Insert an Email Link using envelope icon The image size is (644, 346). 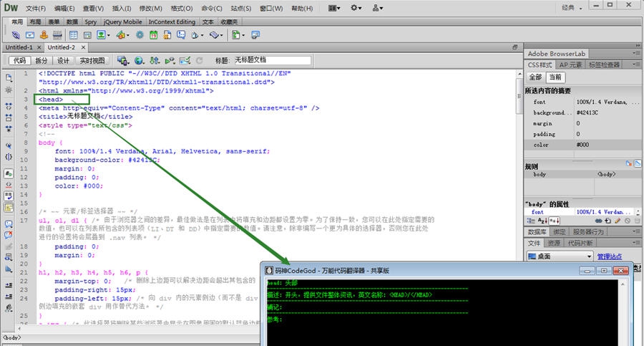31,34
